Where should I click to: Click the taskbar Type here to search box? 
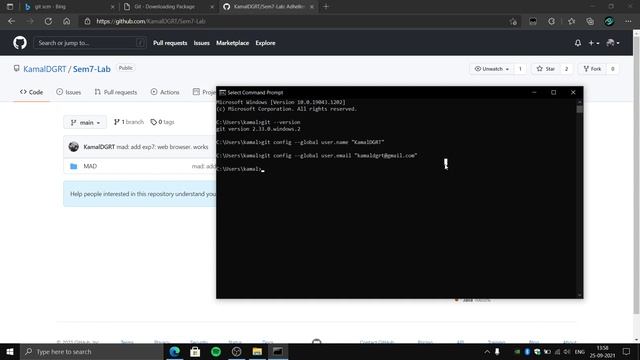click(x=91, y=351)
